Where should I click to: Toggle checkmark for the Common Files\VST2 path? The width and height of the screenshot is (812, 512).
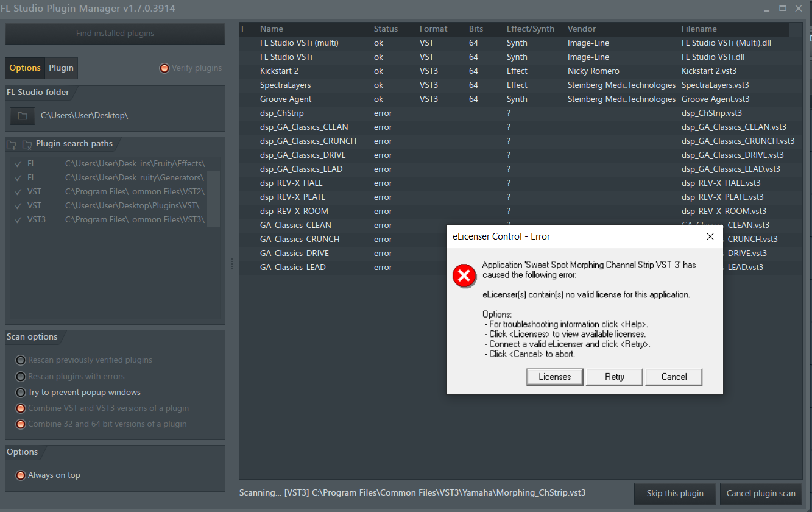coord(18,192)
